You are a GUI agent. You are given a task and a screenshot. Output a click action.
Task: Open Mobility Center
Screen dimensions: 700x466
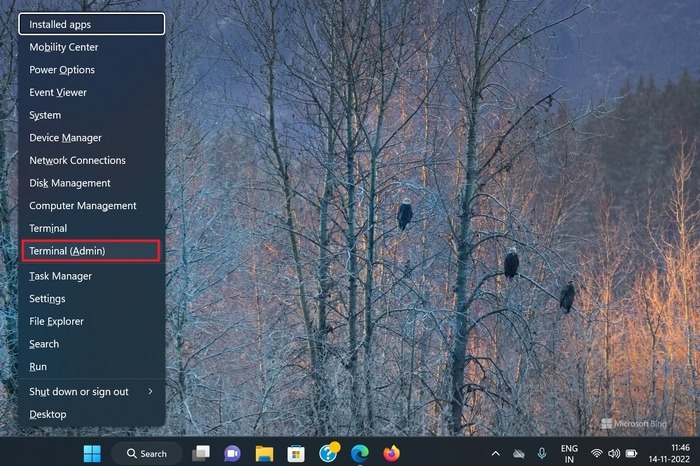click(92, 47)
